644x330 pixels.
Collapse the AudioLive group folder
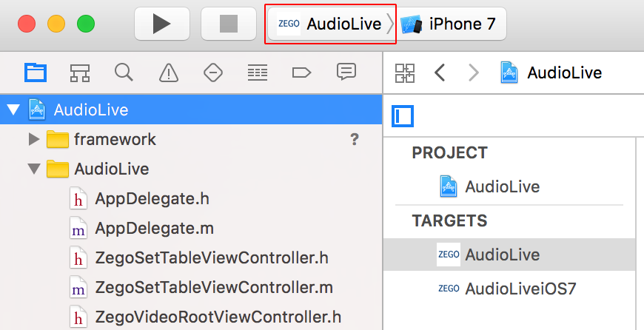pyautogui.click(x=34, y=169)
